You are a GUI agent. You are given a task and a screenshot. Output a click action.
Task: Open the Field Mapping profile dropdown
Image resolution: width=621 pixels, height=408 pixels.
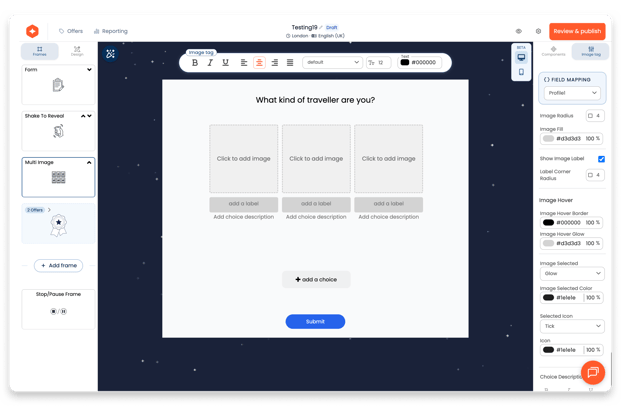click(x=572, y=93)
